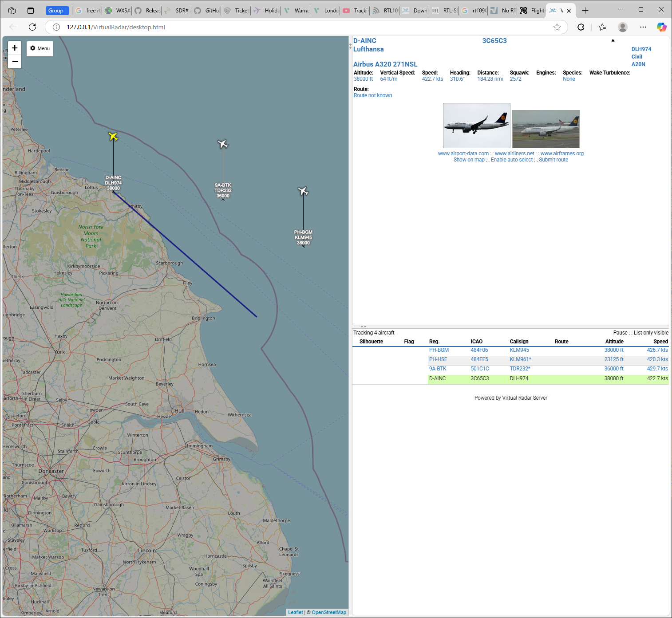Sort list by Speed column
The image size is (672, 618).
(x=660, y=342)
